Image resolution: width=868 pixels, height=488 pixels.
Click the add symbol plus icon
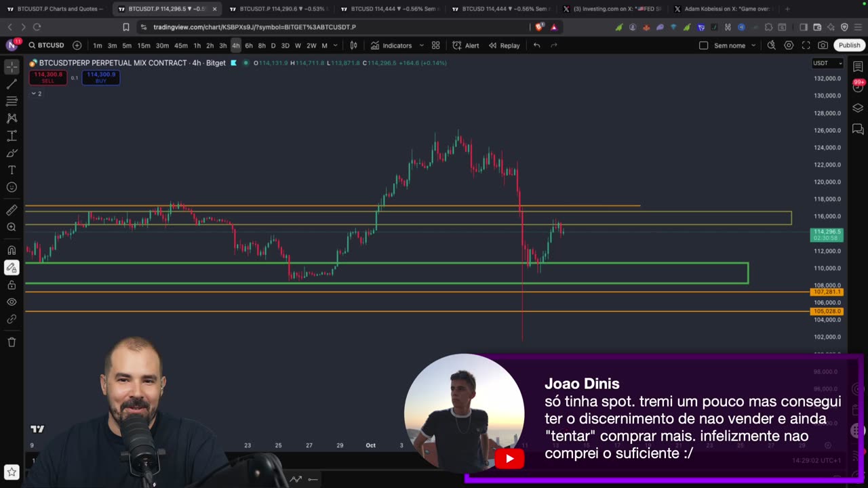77,45
